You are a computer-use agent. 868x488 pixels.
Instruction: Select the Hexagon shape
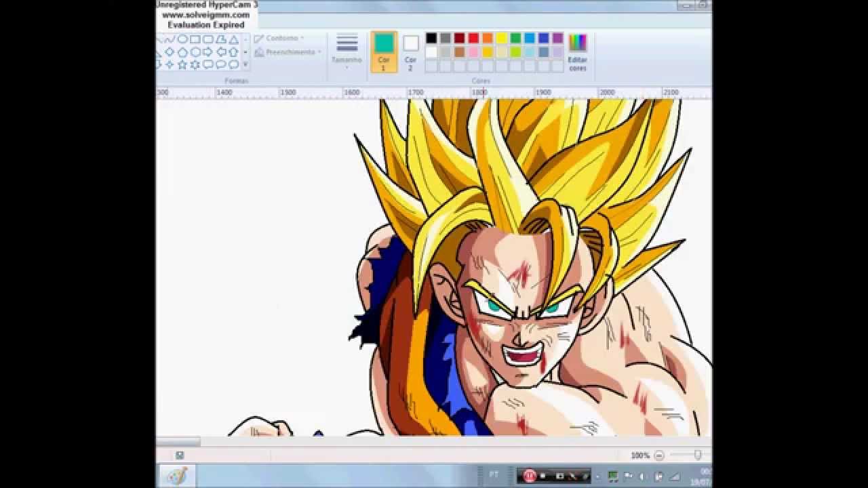click(x=195, y=52)
